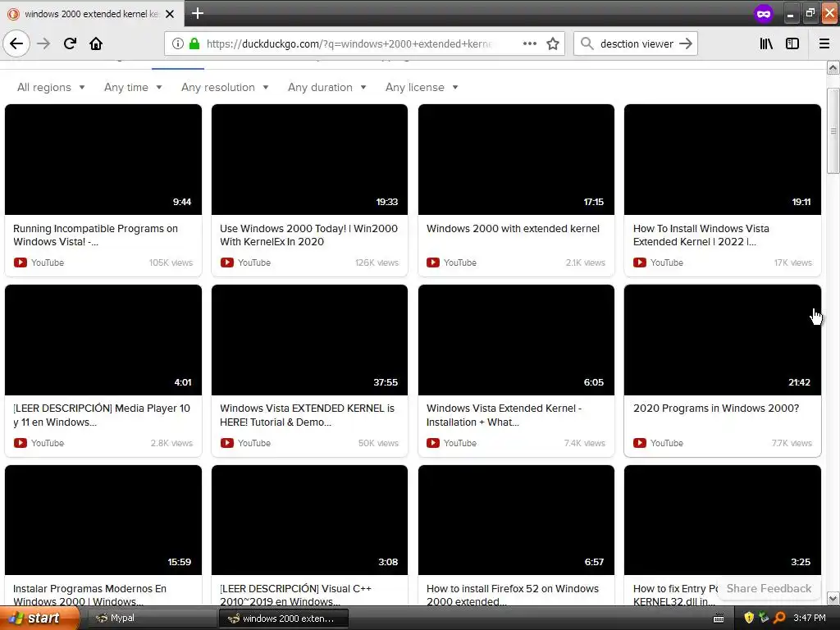
Task: Reload the page with the refresh icon
Action: click(70, 43)
